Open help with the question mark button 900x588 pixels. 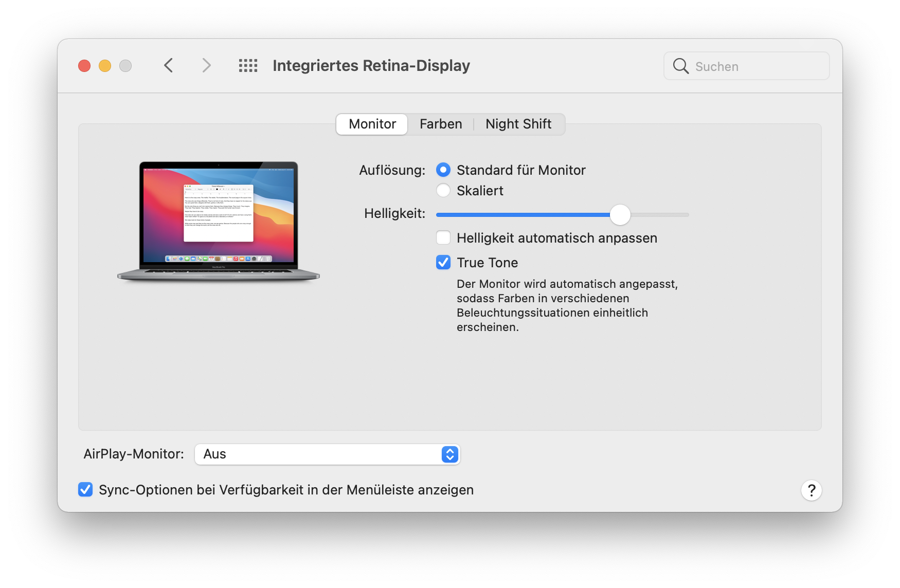(x=811, y=490)
